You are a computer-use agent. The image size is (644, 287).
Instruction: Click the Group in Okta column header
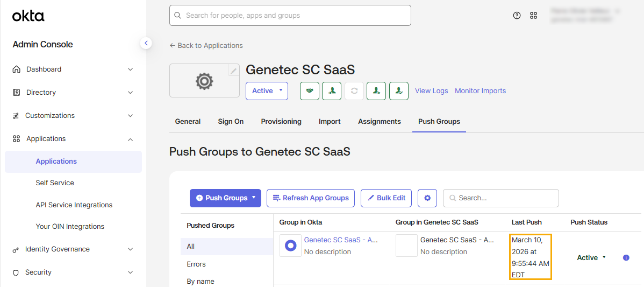[300, 222]
